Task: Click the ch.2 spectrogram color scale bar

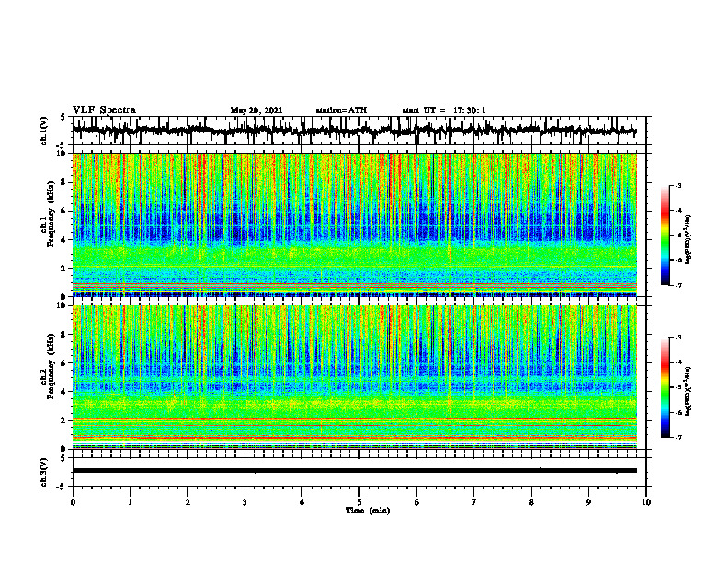Action: pyautogui.click(x=665, y=387)
